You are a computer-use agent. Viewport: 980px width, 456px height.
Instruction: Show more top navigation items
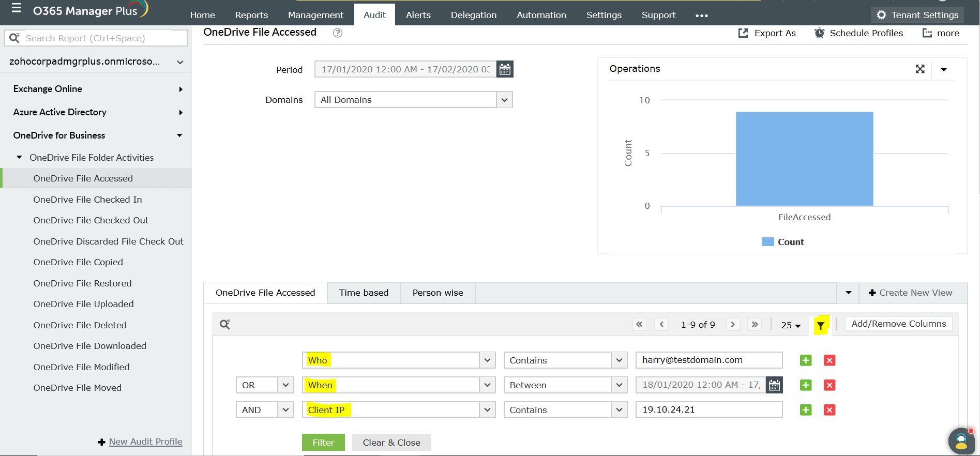(702, 16)
